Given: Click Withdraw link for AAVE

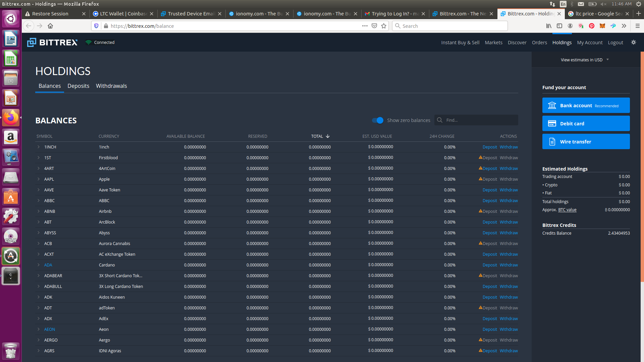Looking at the screenshot, I should coord(508,190).
